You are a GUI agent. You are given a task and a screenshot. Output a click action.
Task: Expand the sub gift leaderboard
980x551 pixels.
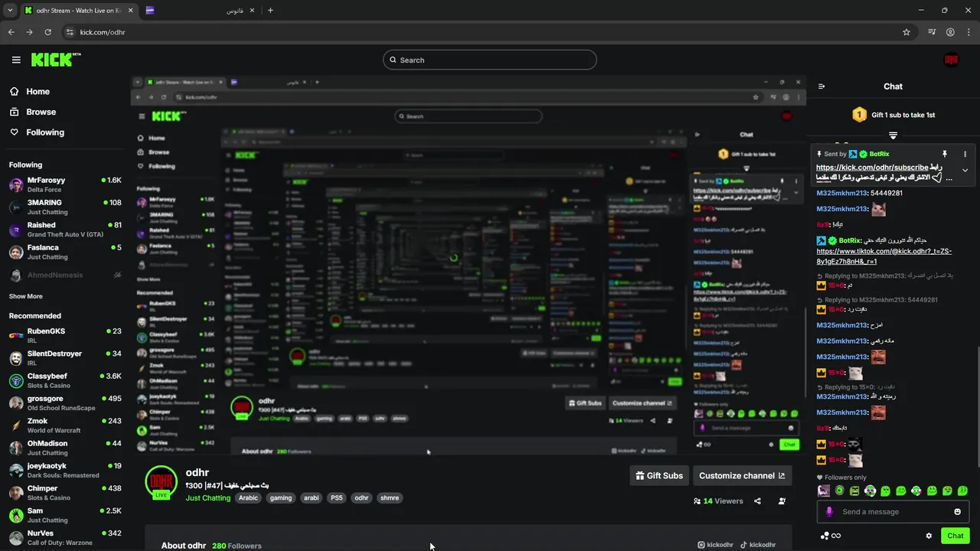pos(893,135)
